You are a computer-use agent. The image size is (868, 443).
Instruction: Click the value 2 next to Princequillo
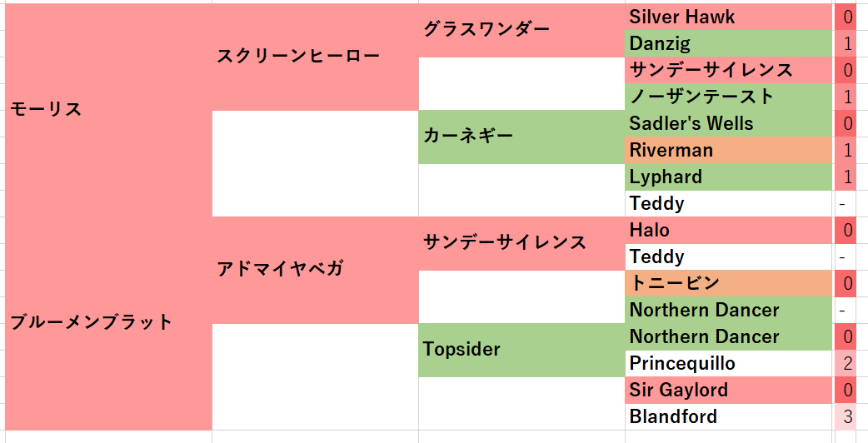pyautogui.click(x=847, y=363)
